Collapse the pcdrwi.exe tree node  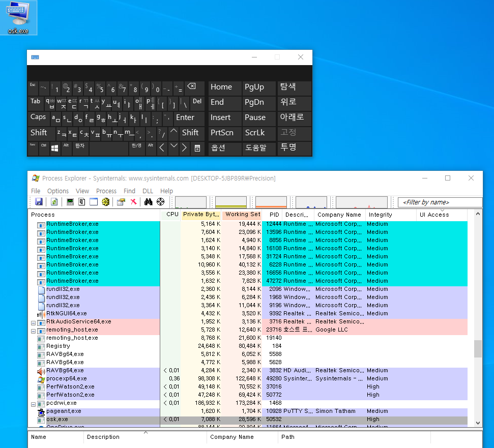tap(33, 405)
